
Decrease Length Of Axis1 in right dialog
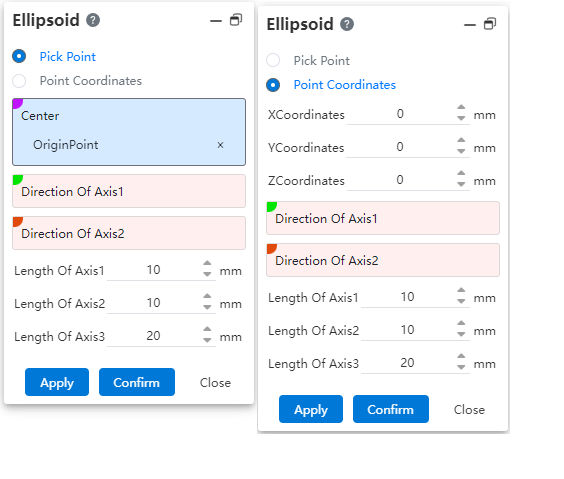point(461,302)
